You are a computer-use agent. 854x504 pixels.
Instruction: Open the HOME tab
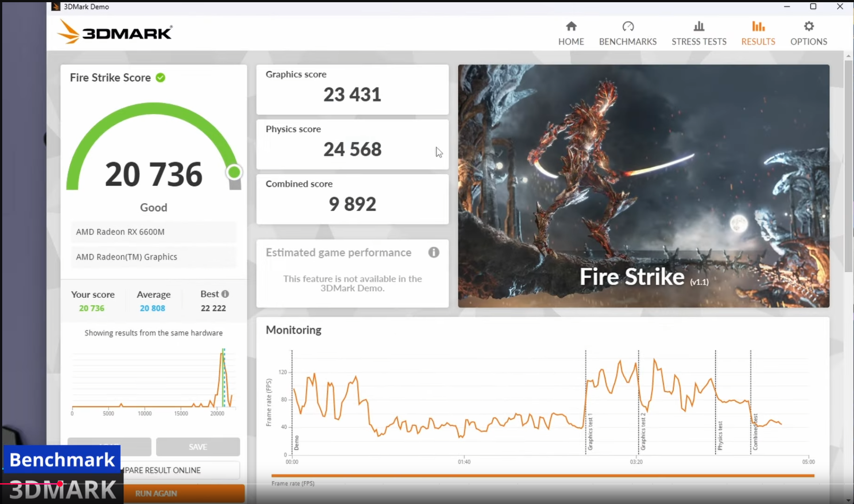tap(571, 33)
